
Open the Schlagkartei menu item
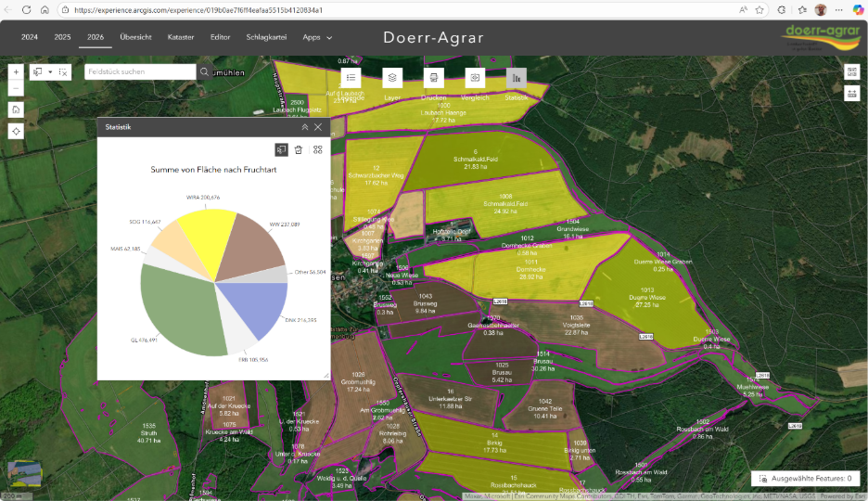click(266, 37)
